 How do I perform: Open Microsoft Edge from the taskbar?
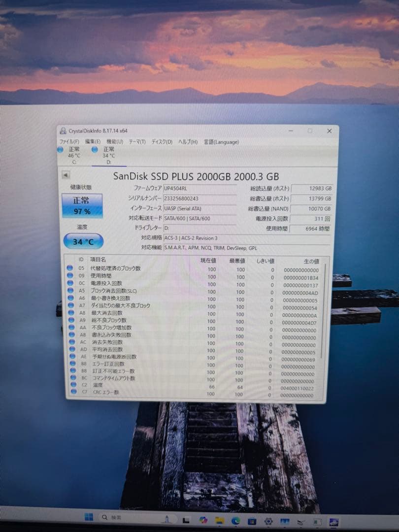click(236, 521)
